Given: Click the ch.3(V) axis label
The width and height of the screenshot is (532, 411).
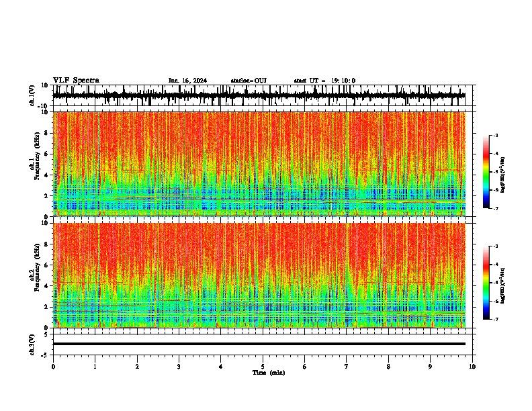Looking at the screenshot, I should pos(32,345).
